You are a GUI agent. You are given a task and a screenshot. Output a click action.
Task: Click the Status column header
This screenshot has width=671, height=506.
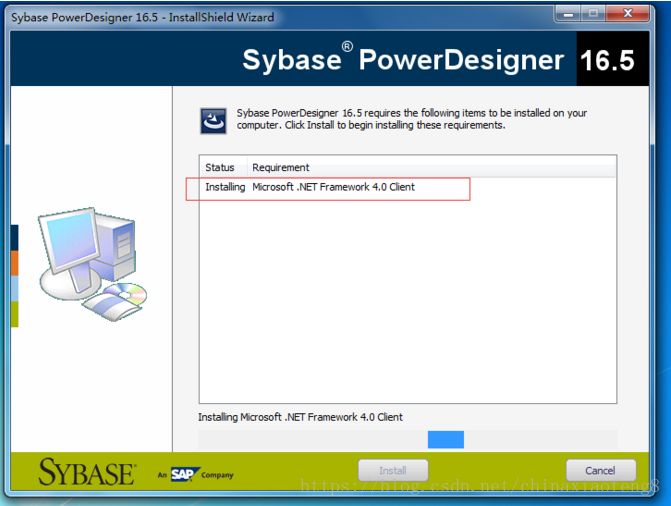[x=220, y=167]
